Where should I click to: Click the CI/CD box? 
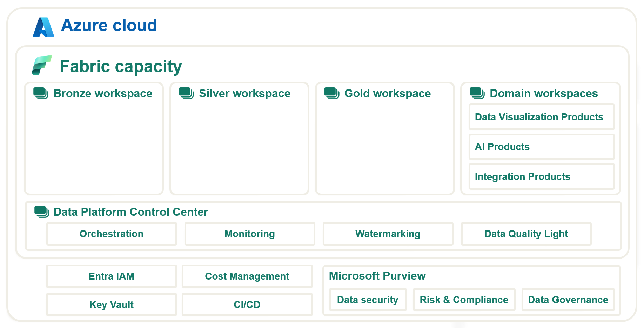click(247, 304)
